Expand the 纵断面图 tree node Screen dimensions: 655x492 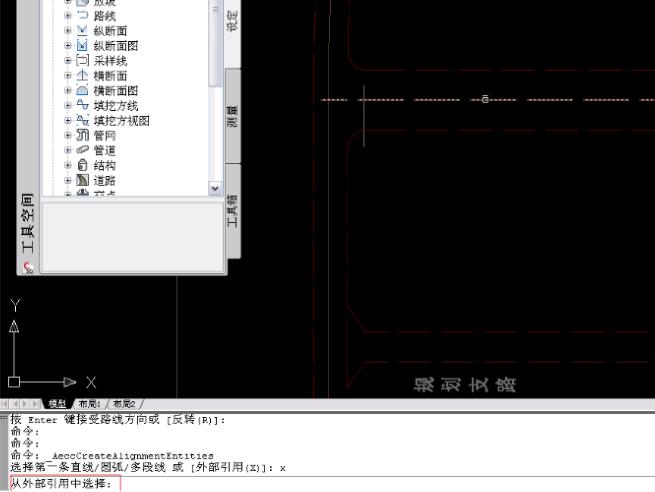[x=68, y=46]
